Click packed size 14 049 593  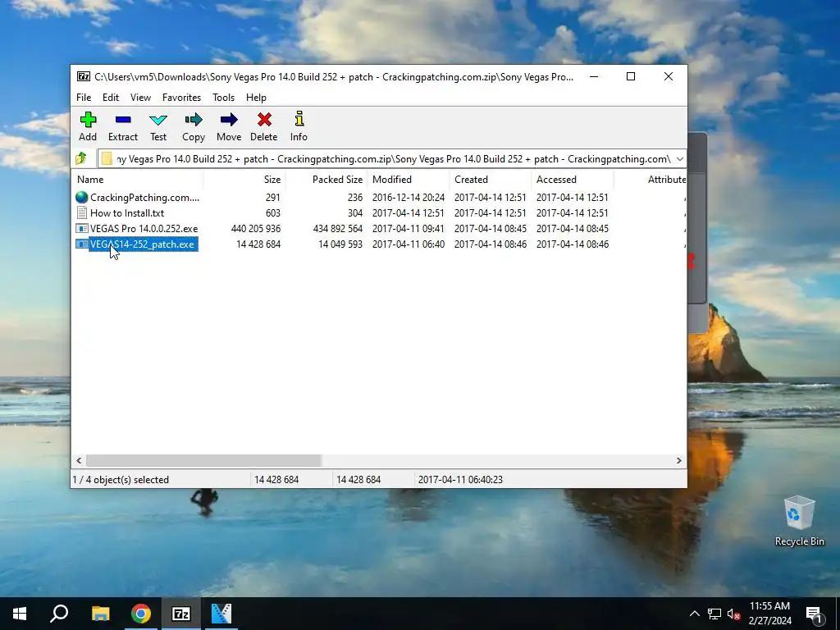pos(340,244)
